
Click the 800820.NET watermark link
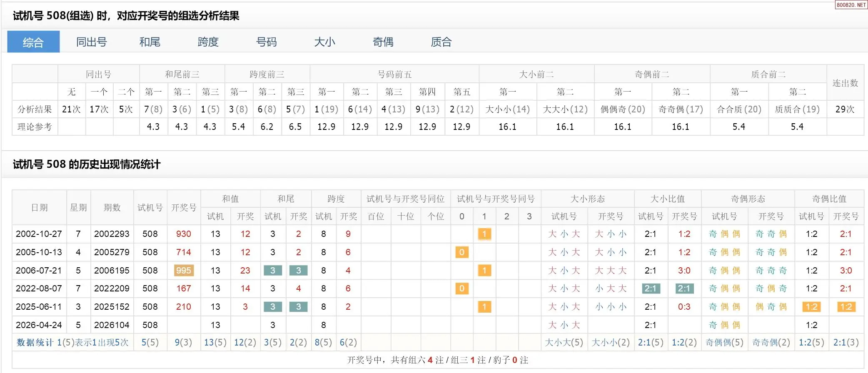pyautogui.click(x=851, y=5)
